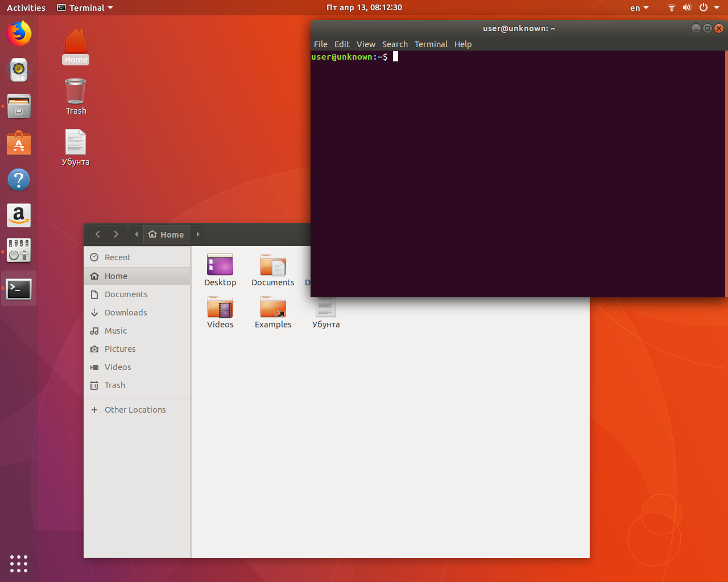Viewport: 728px width, 582px height.
Task: Browse Other Locations in Files
Action: 135,409
